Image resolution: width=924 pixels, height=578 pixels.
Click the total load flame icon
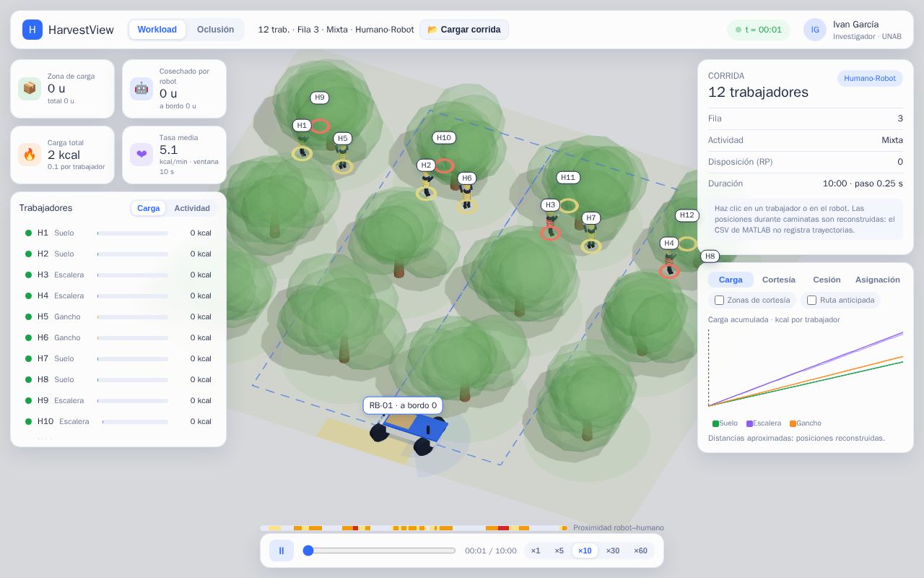click(30, 155)
